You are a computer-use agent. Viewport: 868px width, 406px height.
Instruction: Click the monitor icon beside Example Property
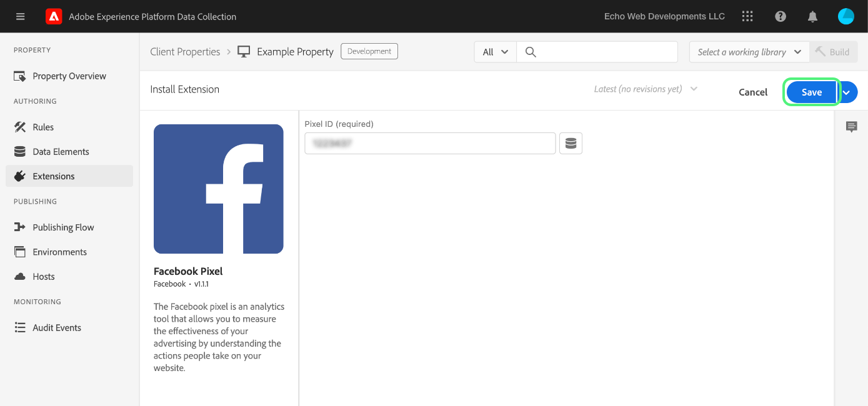click(244, 52)
